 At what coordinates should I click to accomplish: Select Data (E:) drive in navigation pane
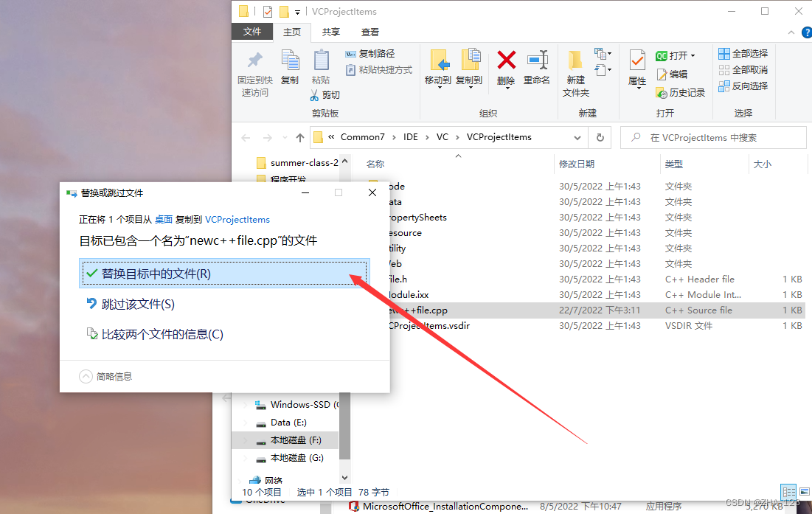pyautogui.click(x=281, y=423)
